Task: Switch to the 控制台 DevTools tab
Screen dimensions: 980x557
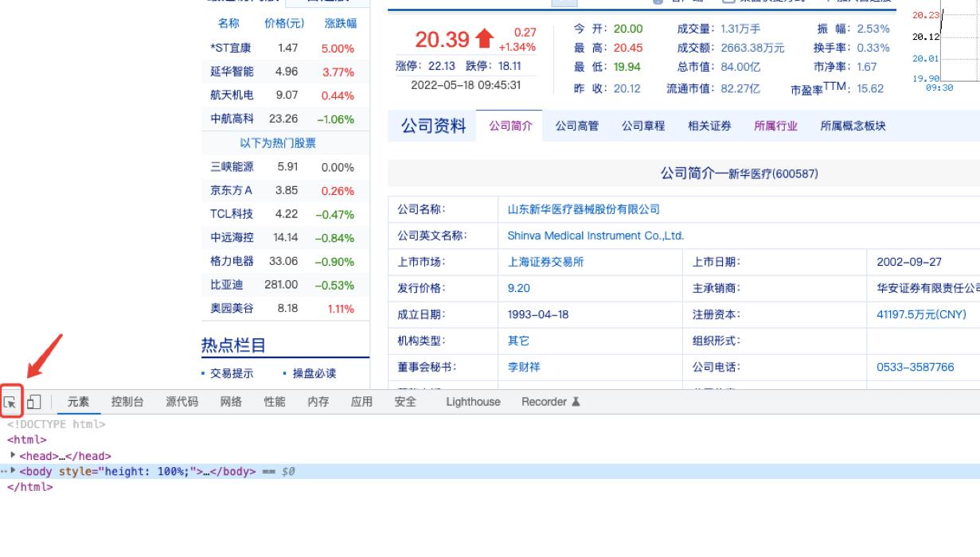Action: coord(127,402)
